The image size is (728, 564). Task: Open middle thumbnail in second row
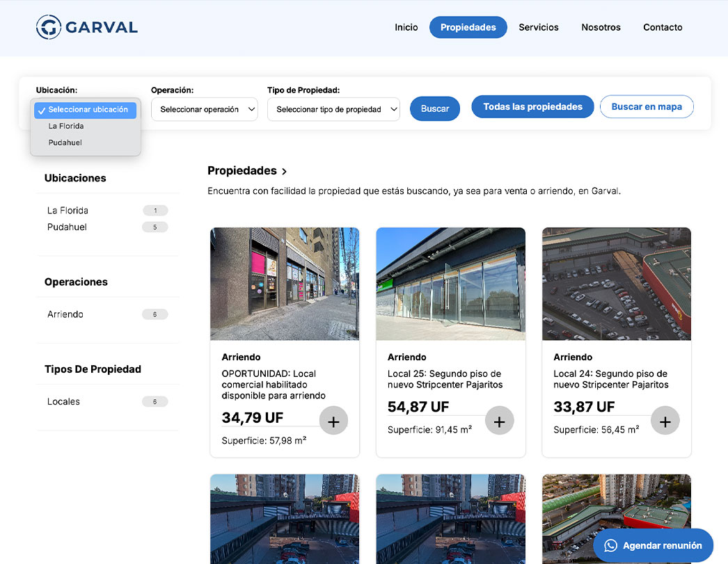[450, 519]
